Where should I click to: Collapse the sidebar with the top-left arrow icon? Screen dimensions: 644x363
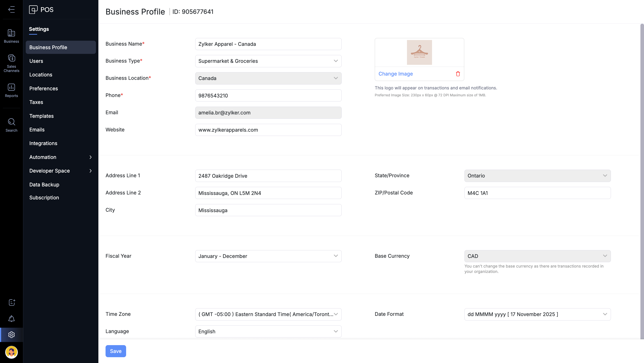tap(11, 9)
